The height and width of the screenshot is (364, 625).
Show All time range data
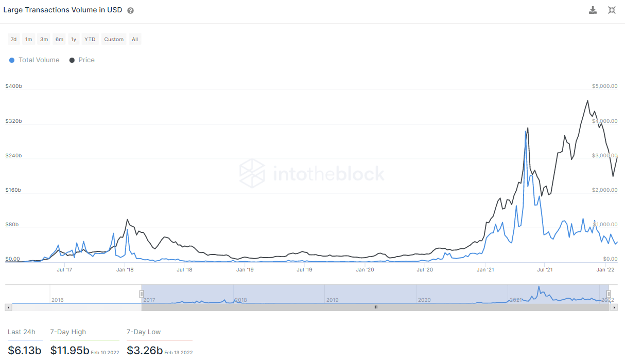pos(135,39)
